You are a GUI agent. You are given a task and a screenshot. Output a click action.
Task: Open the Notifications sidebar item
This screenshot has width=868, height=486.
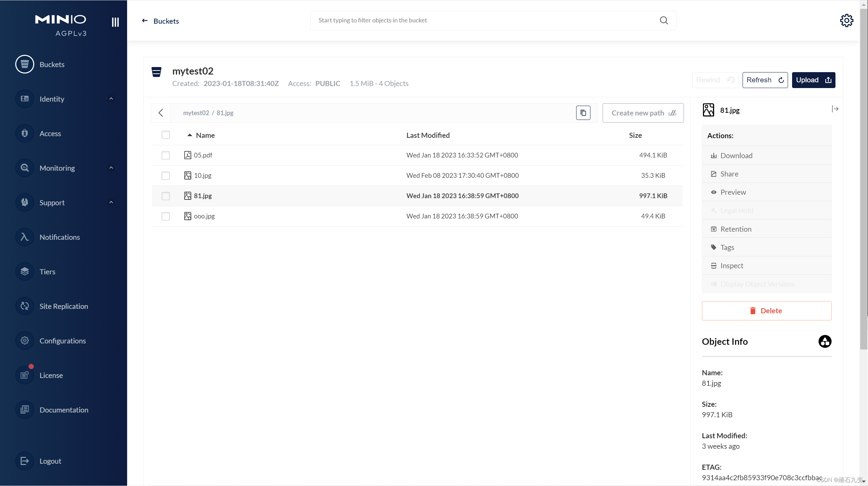point(60,237)
